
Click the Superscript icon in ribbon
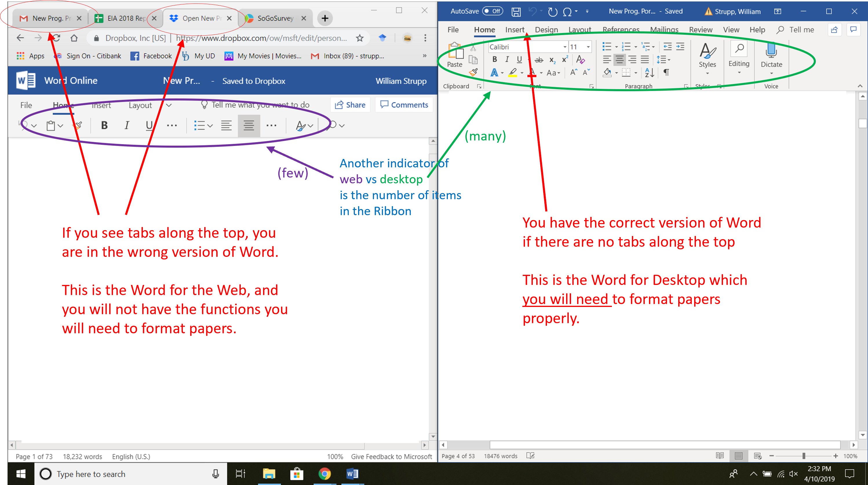565,60
